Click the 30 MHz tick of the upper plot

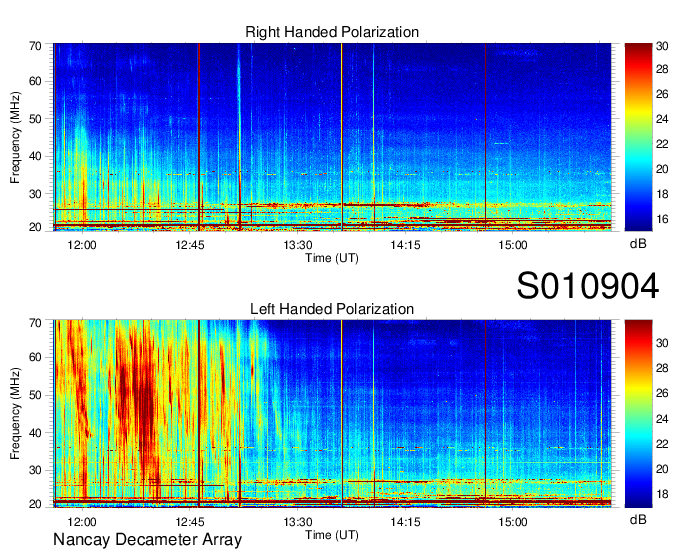click(x=35, y=194)
